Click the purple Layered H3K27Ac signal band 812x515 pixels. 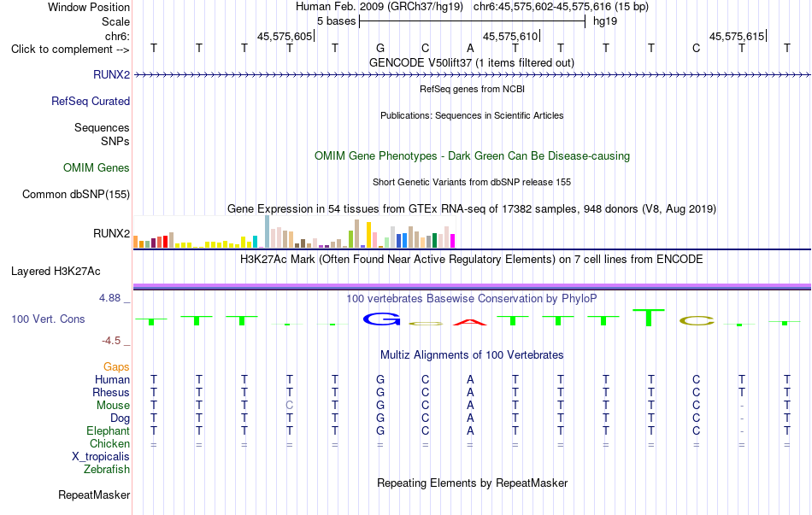[472, 286]
